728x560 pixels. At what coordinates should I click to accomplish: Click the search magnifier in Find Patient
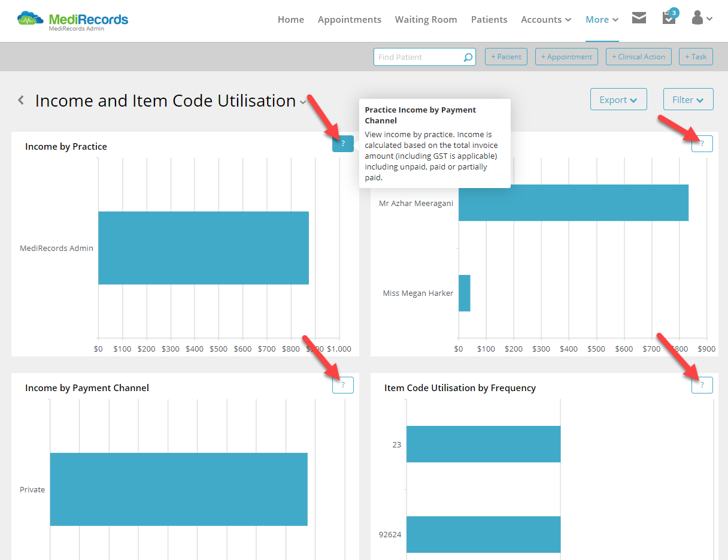click(468, 57)
